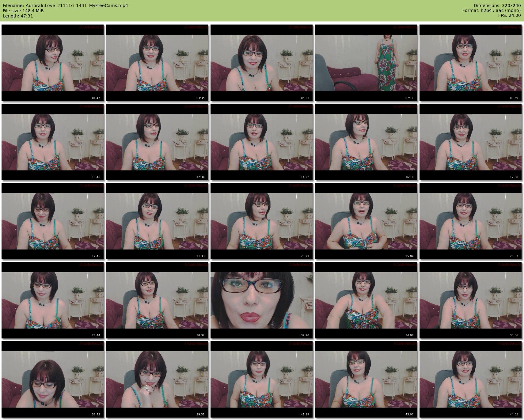524x420 pixels.
Task: Click the filename text in the header
Action: tap(65, 6)
